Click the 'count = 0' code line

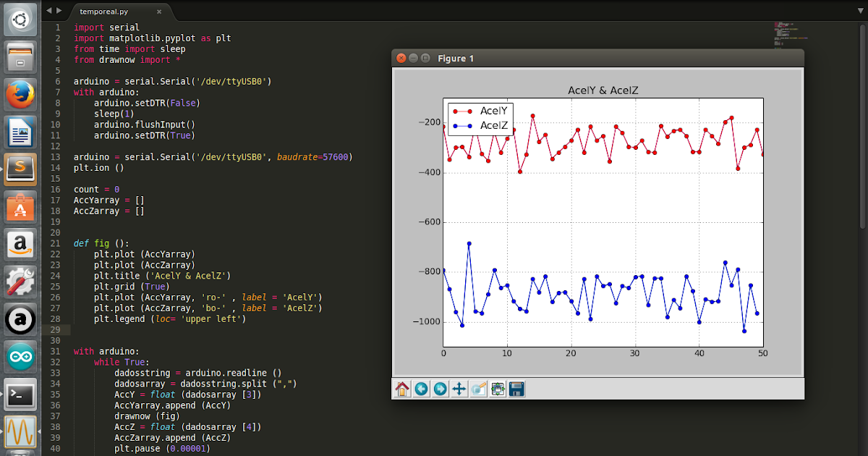(x=96, y=190)
